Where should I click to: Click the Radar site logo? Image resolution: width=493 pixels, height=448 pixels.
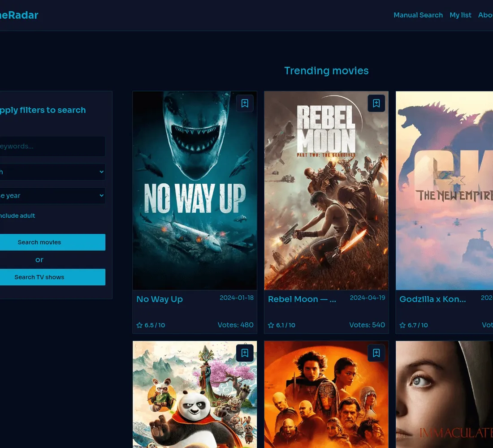coord(19,15)
